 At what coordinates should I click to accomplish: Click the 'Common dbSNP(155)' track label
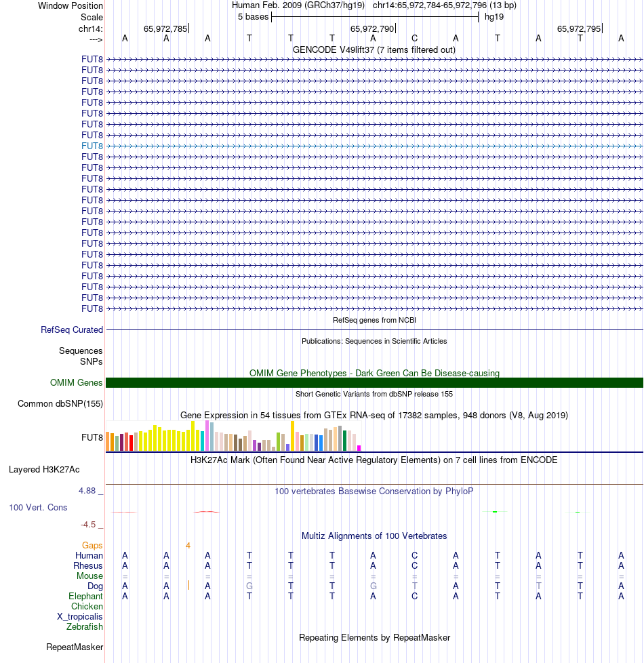tap(60, 404)
